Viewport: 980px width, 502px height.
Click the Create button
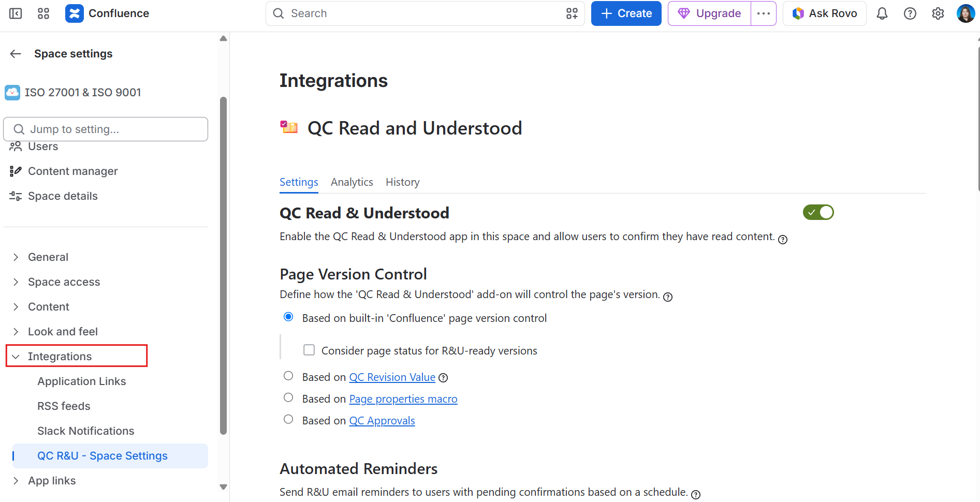626,13
